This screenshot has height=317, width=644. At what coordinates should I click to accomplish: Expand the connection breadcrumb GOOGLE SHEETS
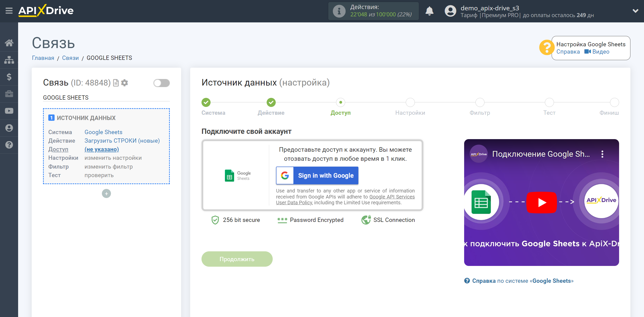[109, 58]
